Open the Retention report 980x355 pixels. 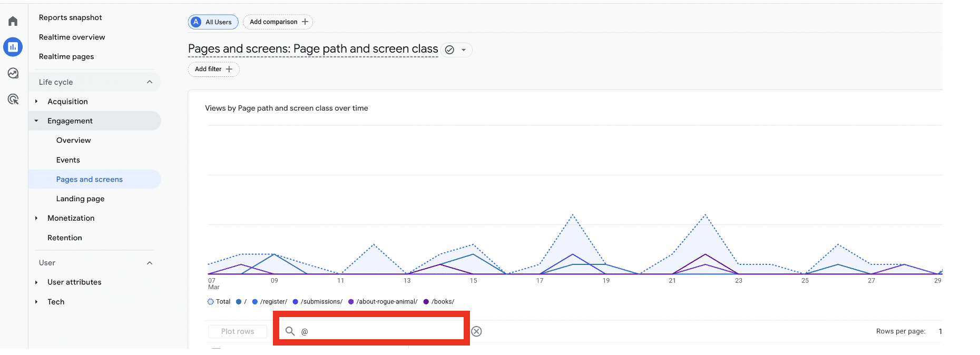click(x=65, y=238)
